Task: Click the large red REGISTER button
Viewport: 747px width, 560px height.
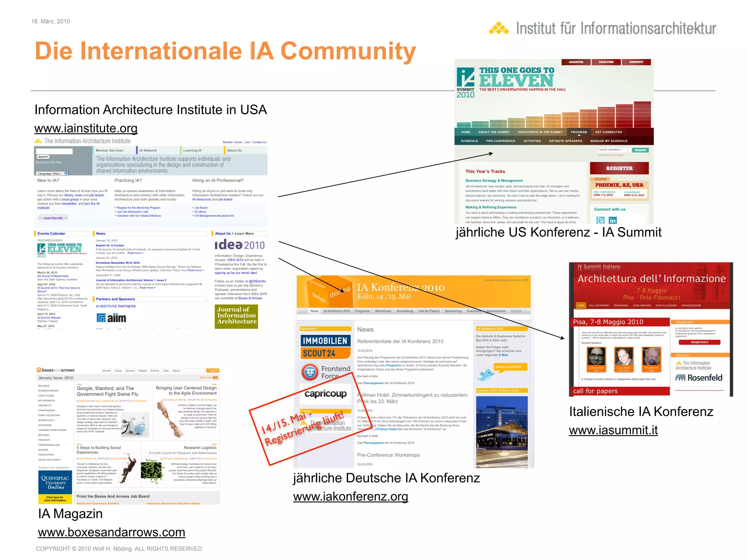Action: click(x=619, y=168)
